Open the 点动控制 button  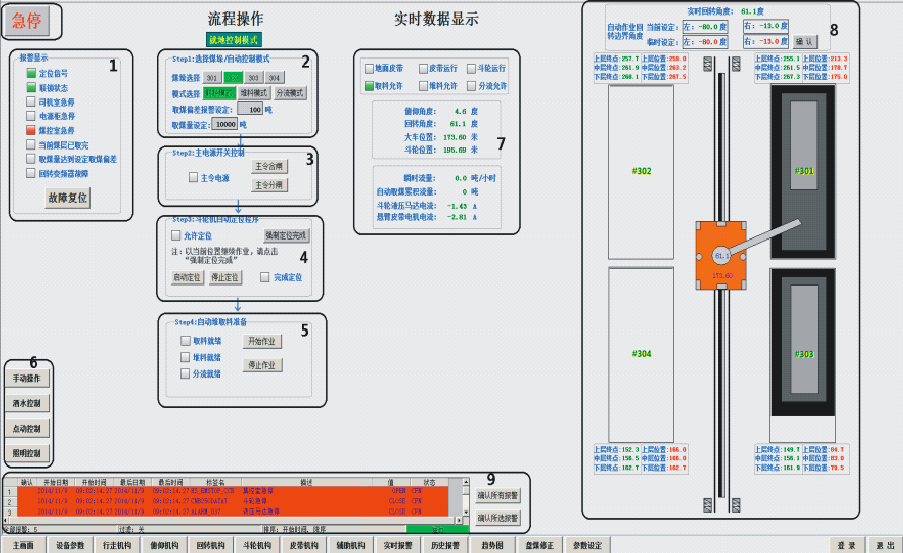(27, 429)
